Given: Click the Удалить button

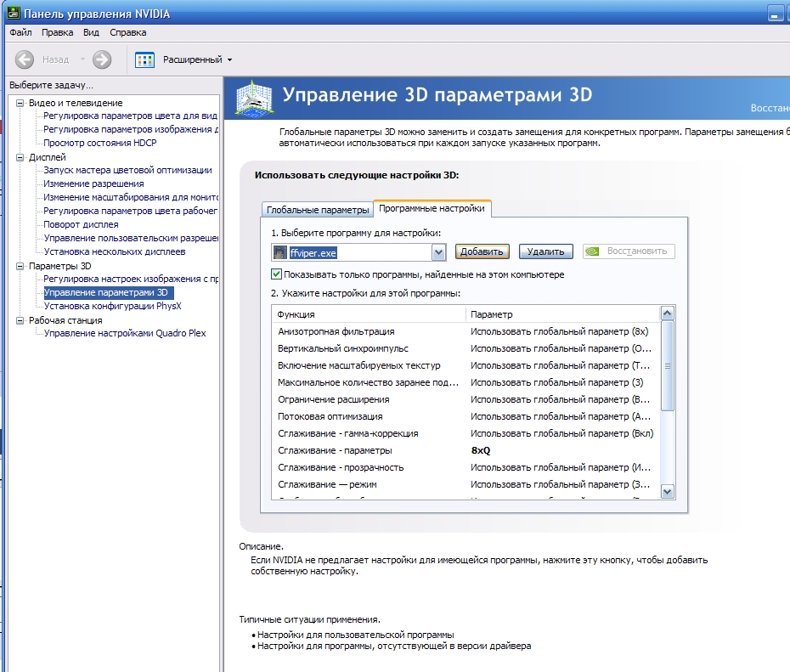Looking at the screenshot, I should click(x=545, y=251).
